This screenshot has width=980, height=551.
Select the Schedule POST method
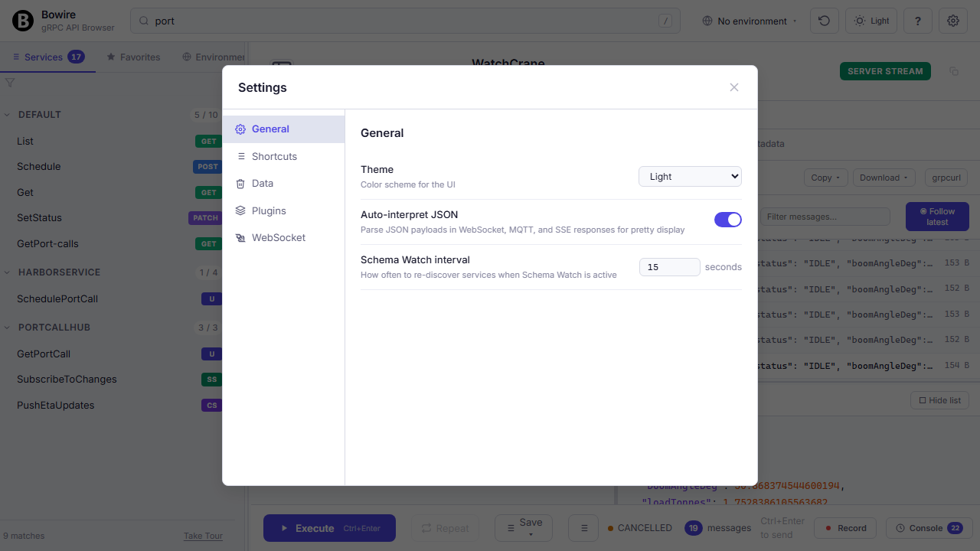pos(111,167)
